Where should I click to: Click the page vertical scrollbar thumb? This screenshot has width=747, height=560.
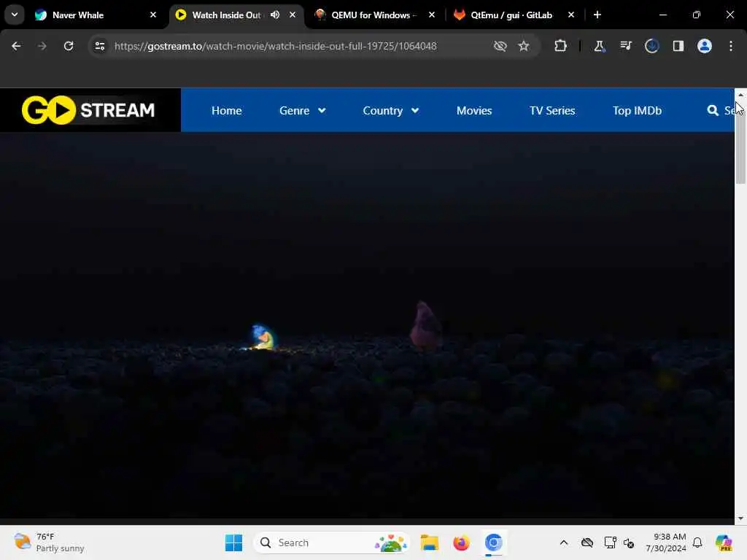[x=740, y=142]
